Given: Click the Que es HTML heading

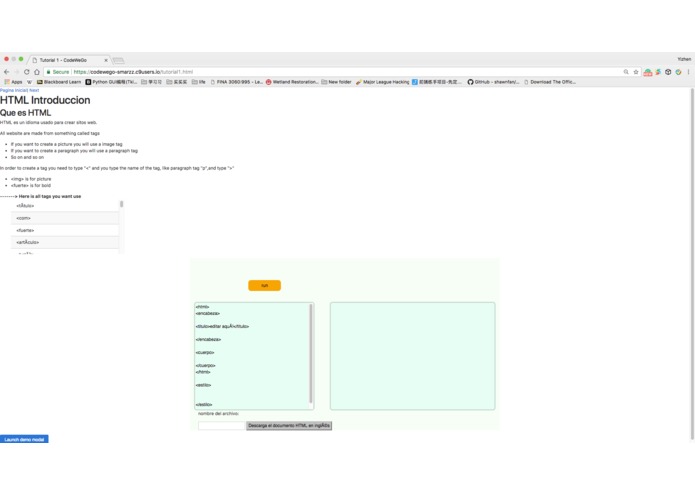Looking at the screenshot, I should [x=26, y=113].
